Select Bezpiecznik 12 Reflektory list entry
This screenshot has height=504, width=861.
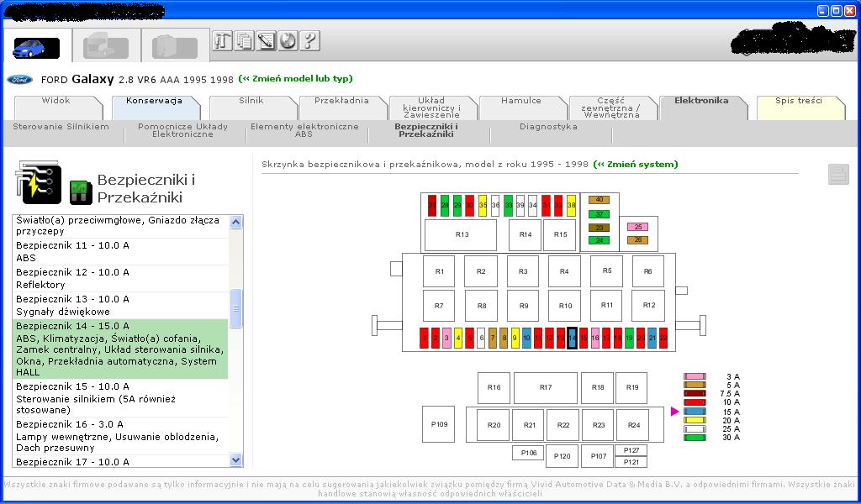coord(121,279)
